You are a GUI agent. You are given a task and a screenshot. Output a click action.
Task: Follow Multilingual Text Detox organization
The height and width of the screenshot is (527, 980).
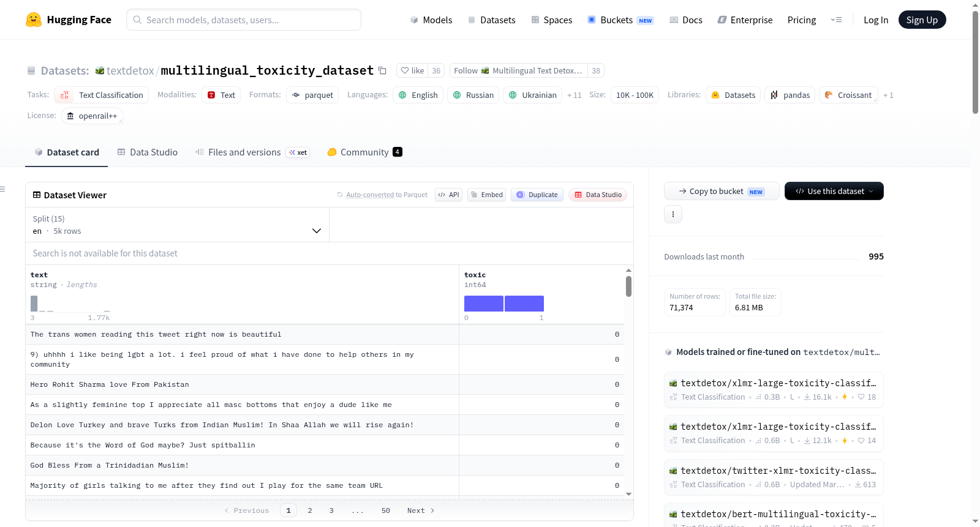point(518,70)
